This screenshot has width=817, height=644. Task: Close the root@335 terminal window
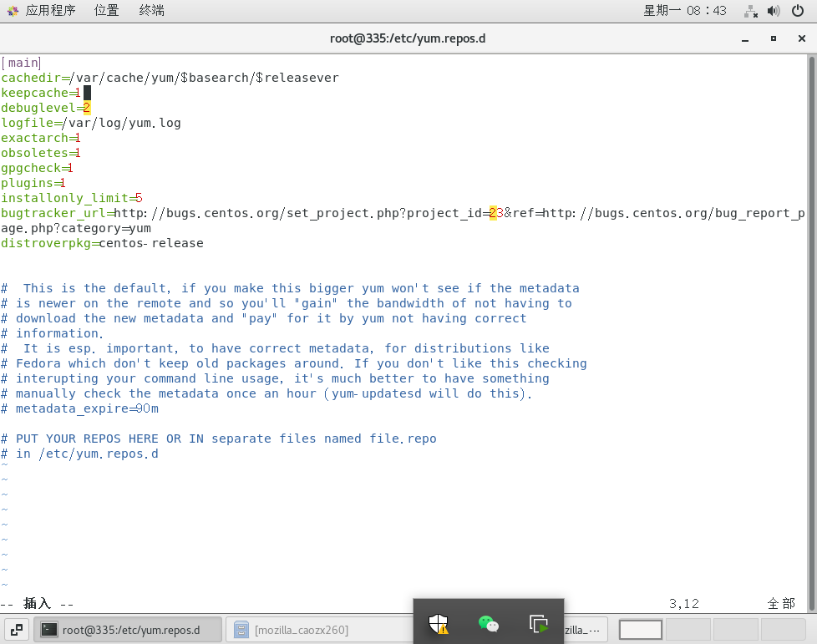[802, 38]
